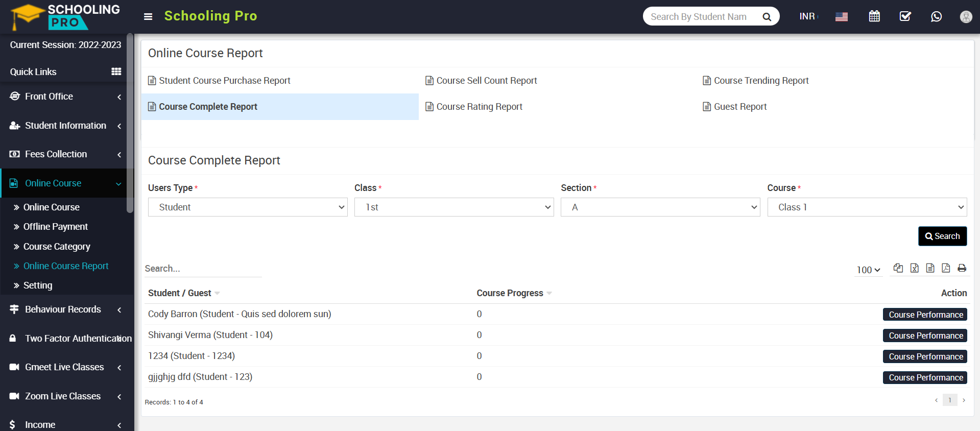
Task: Export table to PDF icon
Action: (x=946, y=268)
